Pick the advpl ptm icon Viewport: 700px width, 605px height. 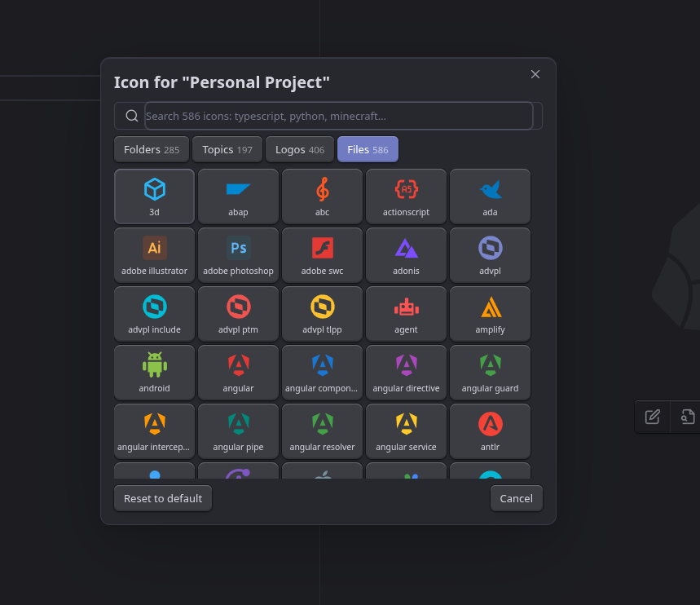239,314
